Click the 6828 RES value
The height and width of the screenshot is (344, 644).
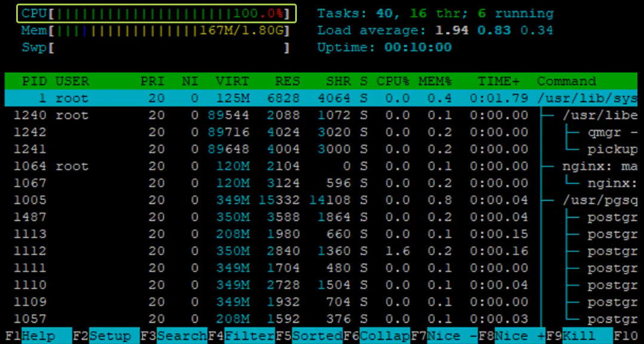click(x=284, y=99)
